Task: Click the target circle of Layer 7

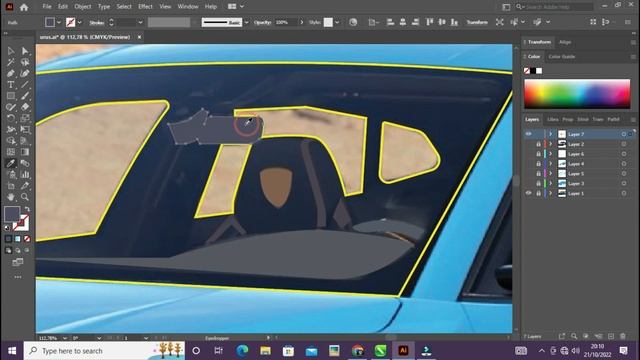Action: 624,134
